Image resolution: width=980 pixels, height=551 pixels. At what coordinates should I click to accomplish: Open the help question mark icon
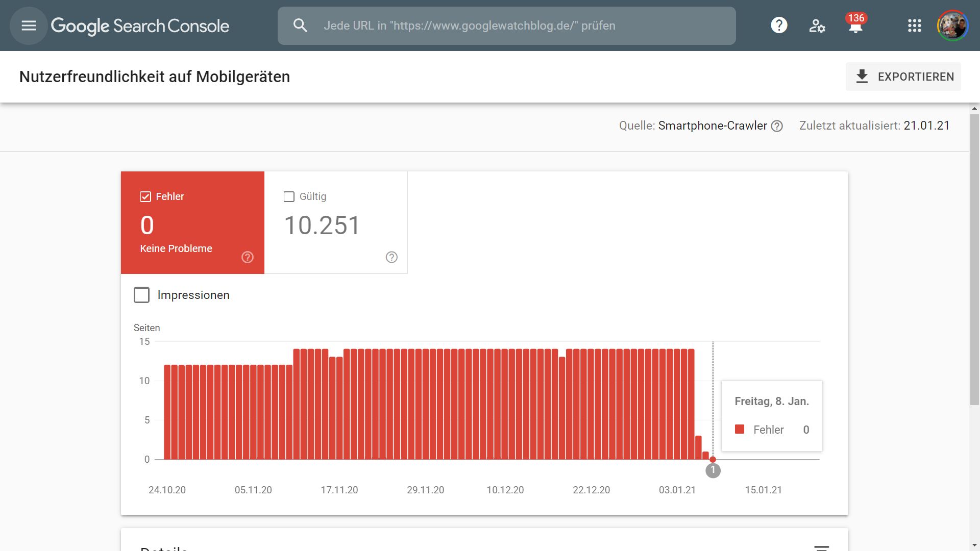pos(779,26)
